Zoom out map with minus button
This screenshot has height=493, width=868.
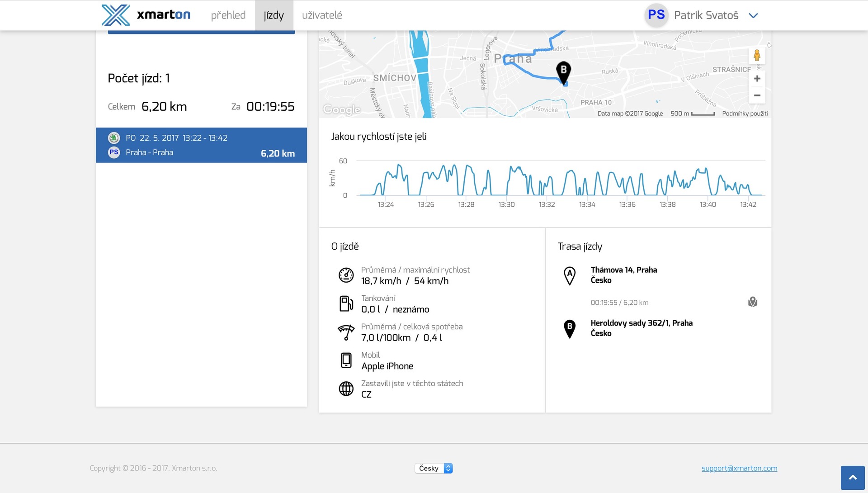coord(757,95)
